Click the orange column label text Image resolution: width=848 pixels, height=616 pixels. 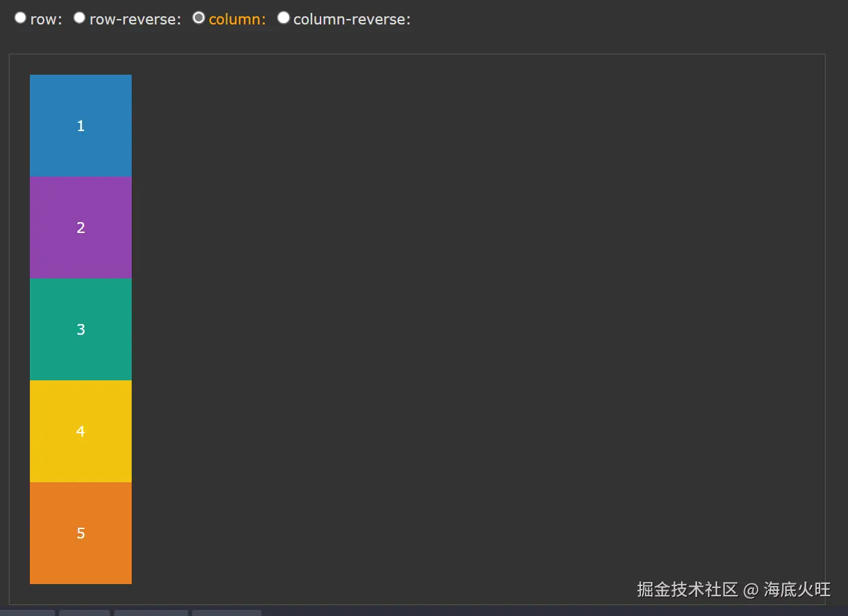click(237, 19)
